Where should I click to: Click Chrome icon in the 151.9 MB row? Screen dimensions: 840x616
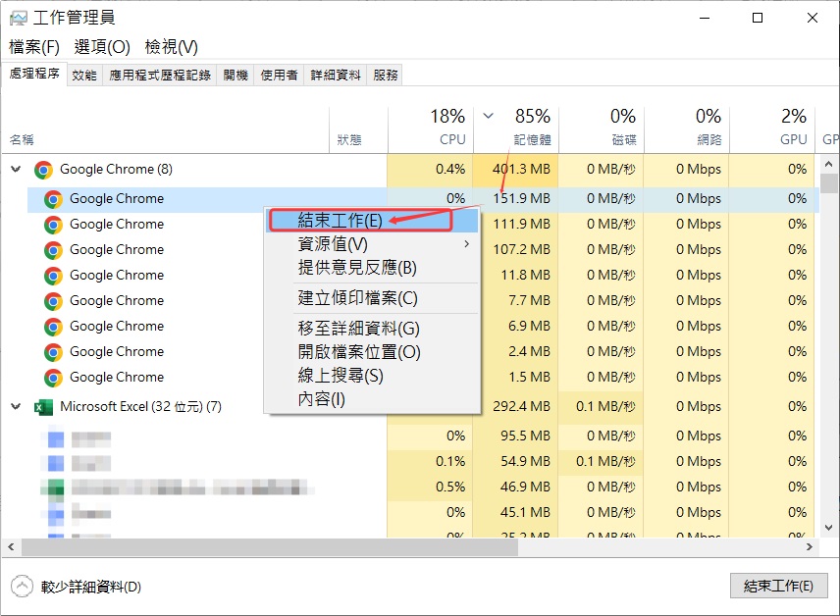pyautogui.click(x=53, y=199)
